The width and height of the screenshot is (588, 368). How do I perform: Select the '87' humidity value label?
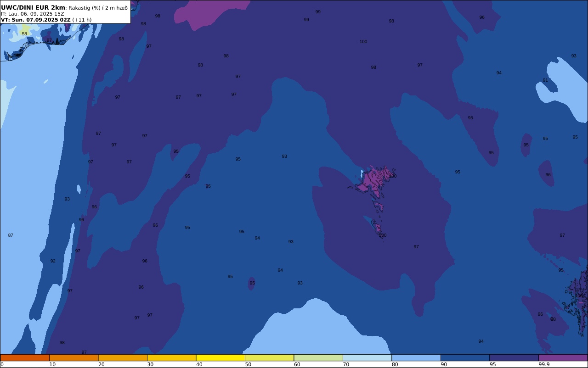[x=11, y=235]
